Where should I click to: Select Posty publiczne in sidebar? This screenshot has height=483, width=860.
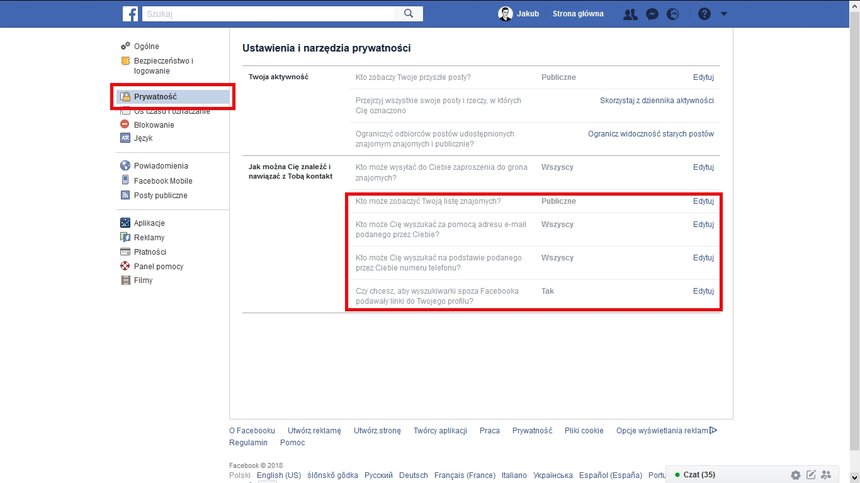click(160, 195)
